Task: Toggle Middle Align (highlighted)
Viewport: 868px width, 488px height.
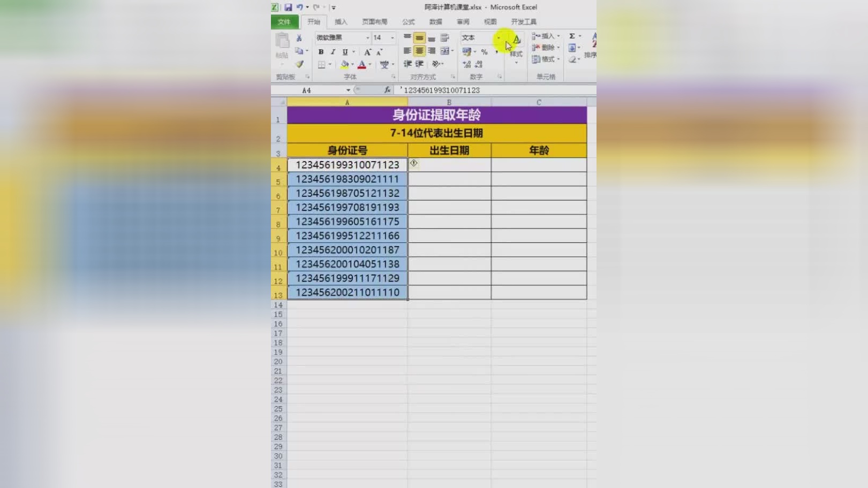Action: click(419, 37)
